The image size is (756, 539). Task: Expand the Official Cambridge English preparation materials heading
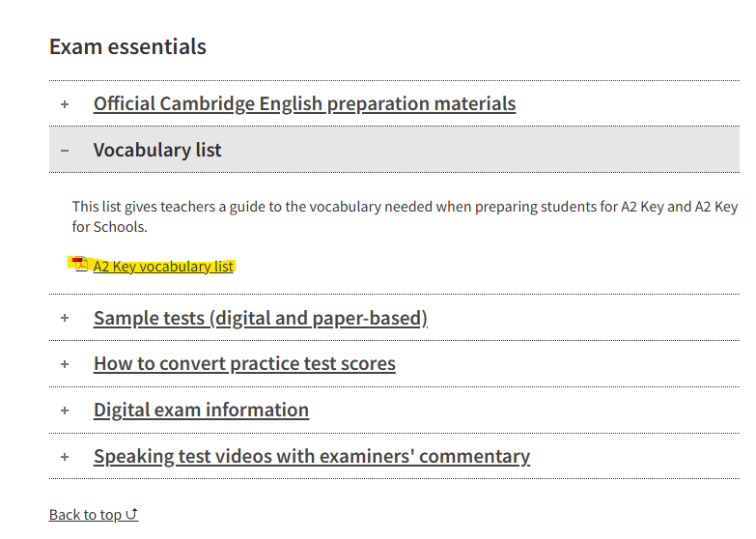point(304,104)
